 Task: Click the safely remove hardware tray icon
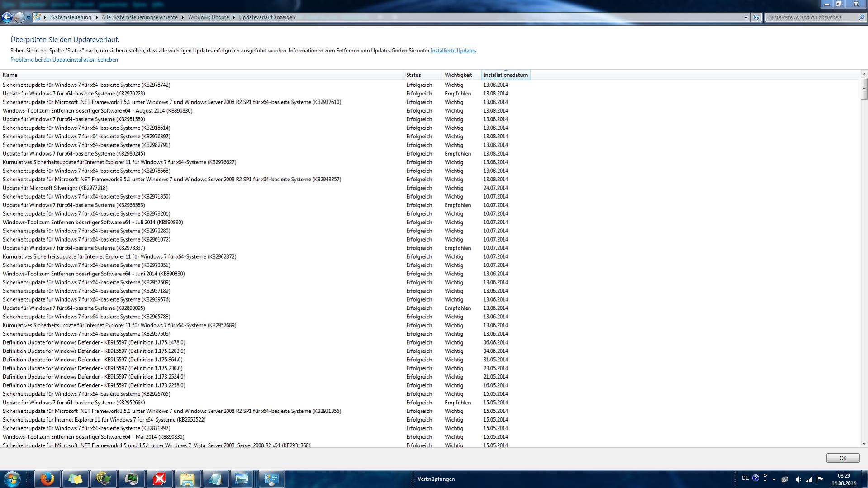coord(785,479)
